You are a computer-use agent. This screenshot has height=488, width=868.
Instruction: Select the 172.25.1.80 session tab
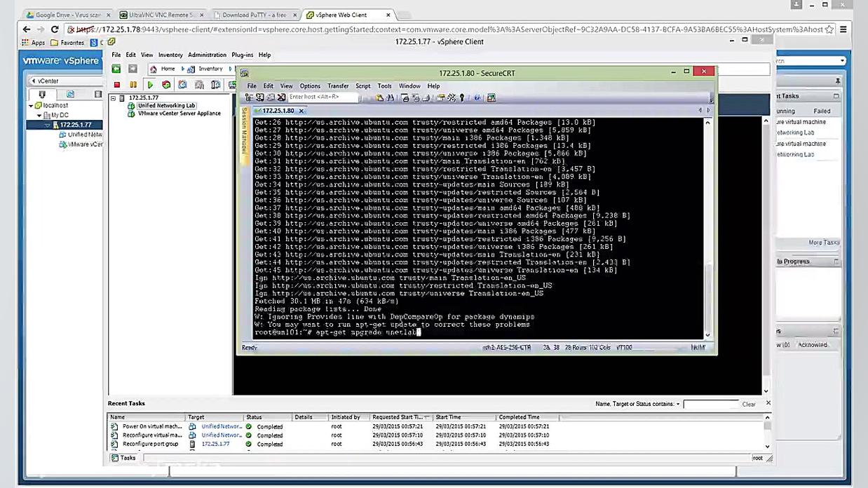tap(278, 111)
